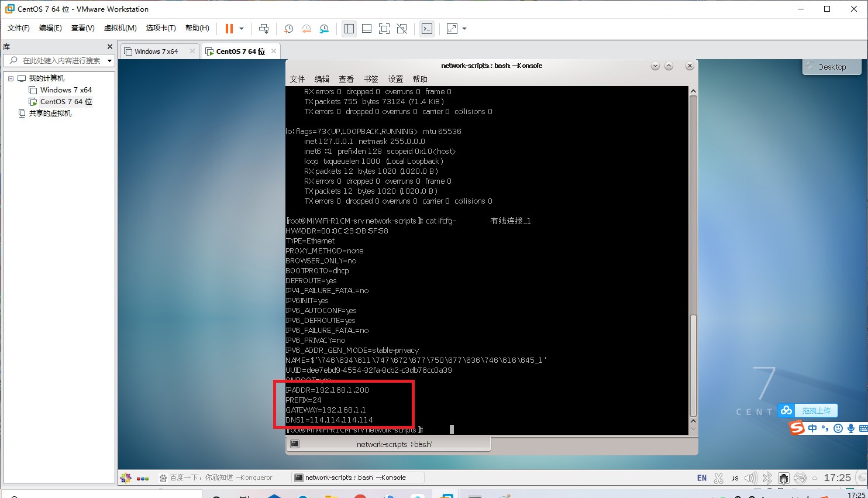868x498 pixels.
Task: Open the pause button power options dropdown
Action: click(242, 29)
